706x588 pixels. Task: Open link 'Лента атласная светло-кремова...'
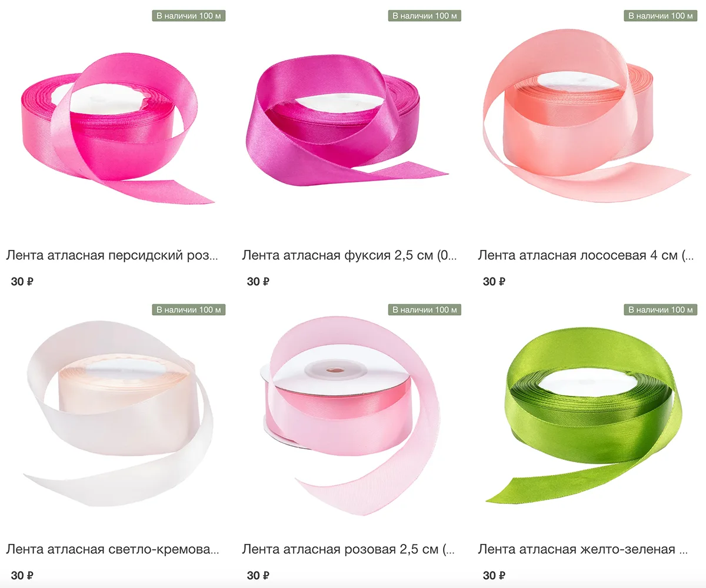(x=112, y=549)
